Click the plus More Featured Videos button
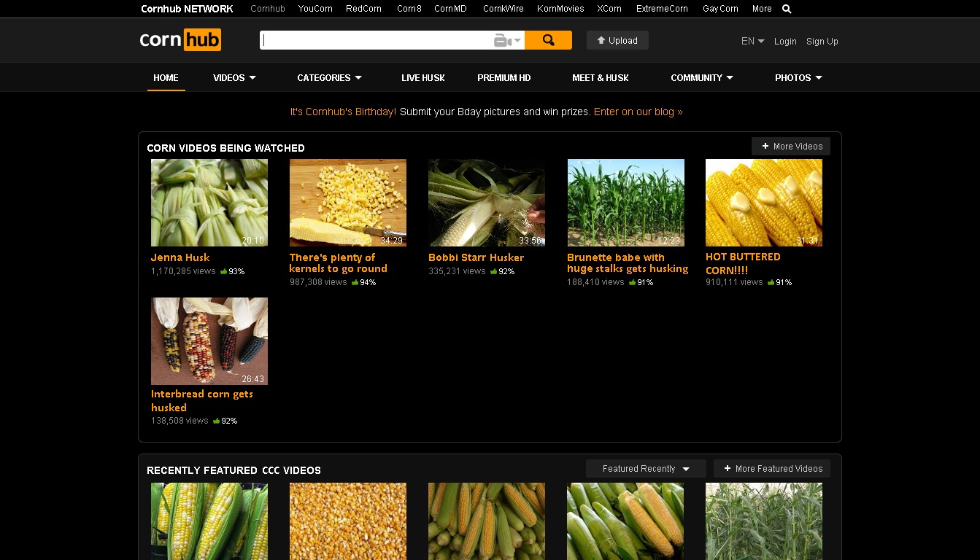This screenshot has width=980, height=560. [772, 469]
